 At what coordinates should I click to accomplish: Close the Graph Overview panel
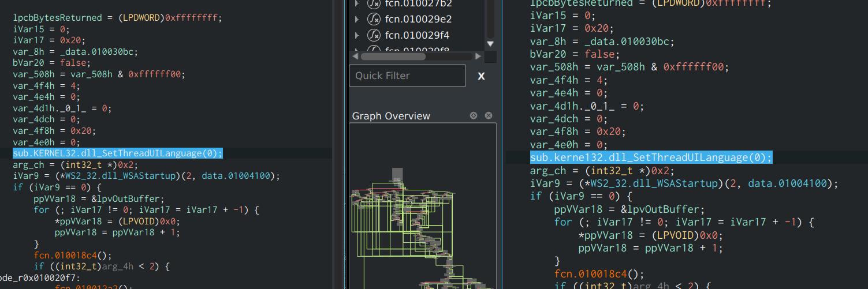pyautogui.click(x=489, y=116)
